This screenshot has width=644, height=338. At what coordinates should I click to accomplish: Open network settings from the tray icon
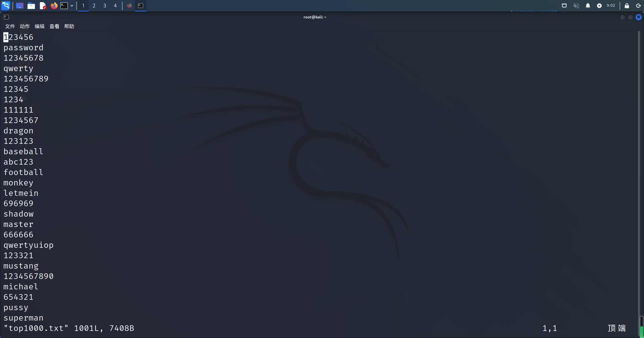[x=564, y=6]
